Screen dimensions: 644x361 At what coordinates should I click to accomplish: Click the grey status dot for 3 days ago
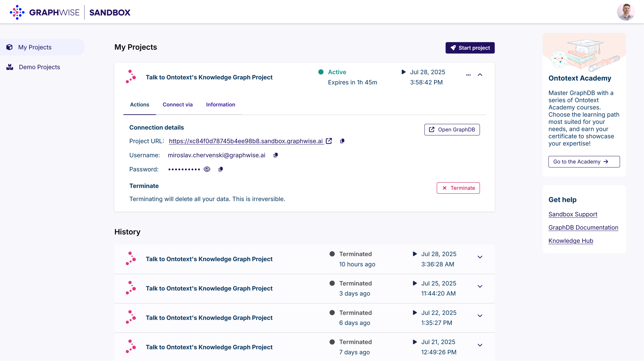(332, 283)
